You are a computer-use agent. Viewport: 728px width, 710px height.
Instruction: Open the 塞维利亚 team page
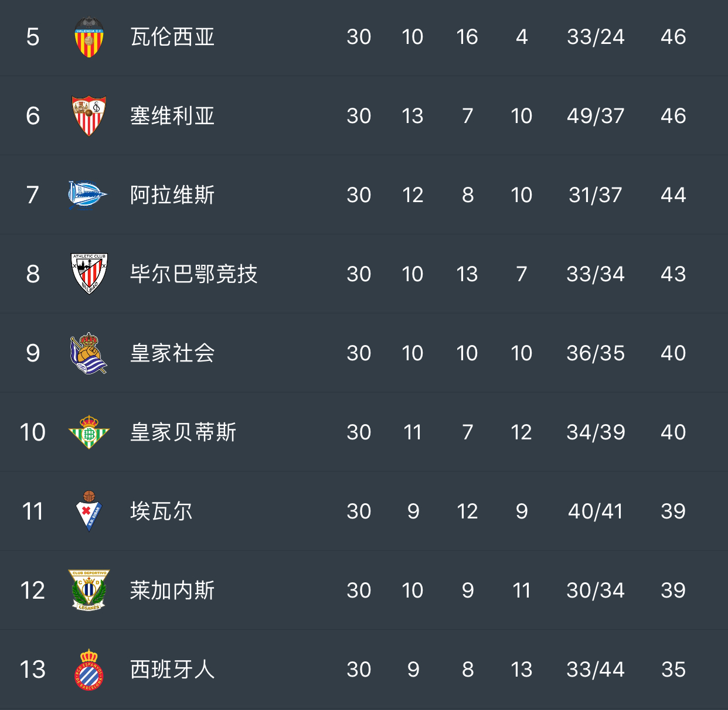tap(172, 116)
